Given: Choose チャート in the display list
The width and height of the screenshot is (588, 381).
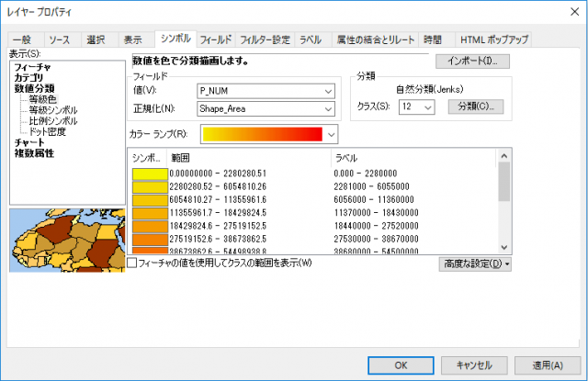Looking at the screenshot, I should (x=29, y=142).
